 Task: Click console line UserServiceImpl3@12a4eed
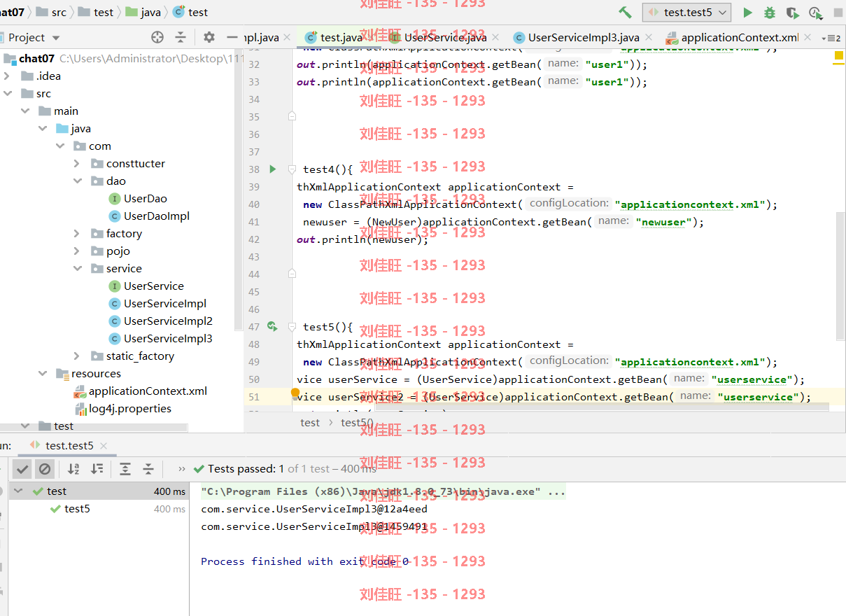313,509
